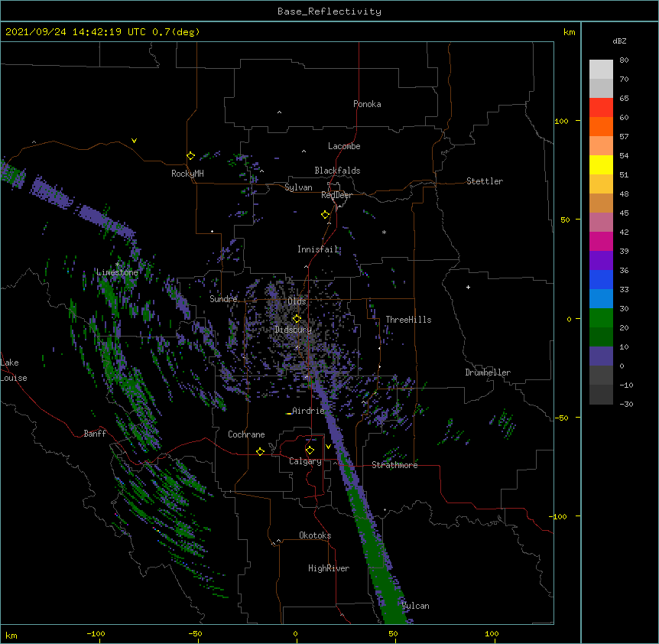Pick the purple swatch between 39 and 36 dBZ

[x=601, y=260]
